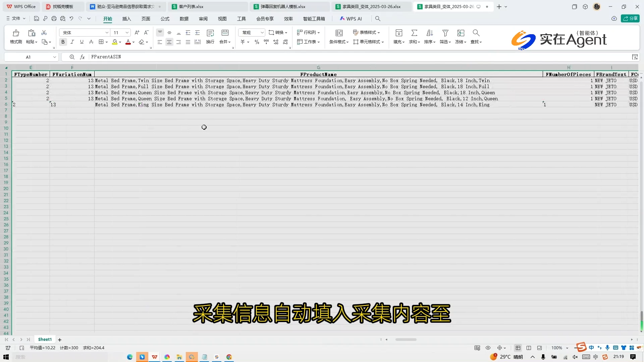Open the Sum (求和) tool

(x=414, y=33)
